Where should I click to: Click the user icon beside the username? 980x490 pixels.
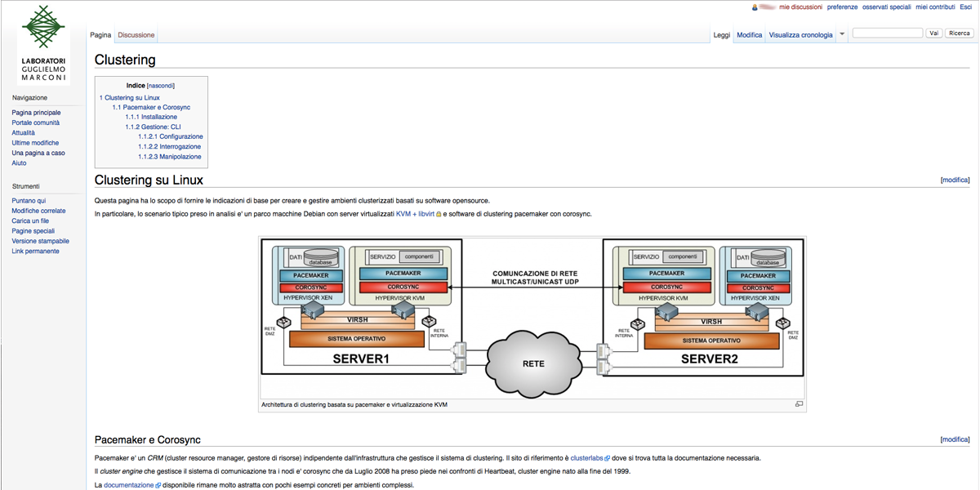click(x=755, y=7)
